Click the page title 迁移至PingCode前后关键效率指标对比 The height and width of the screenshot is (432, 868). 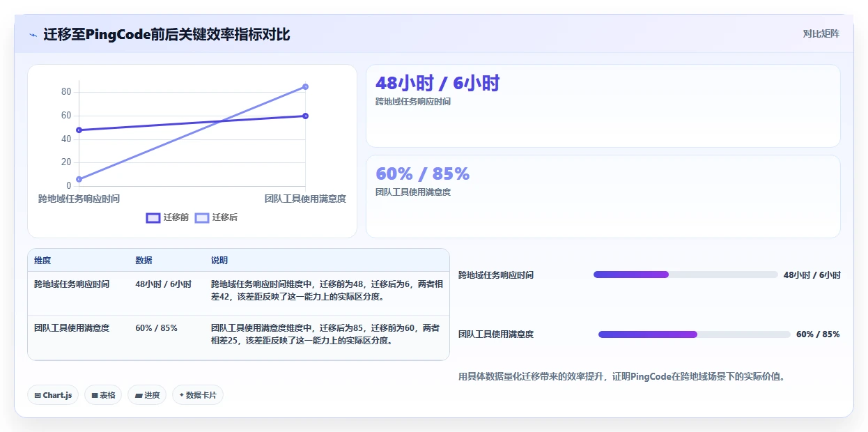coord(166,34)
